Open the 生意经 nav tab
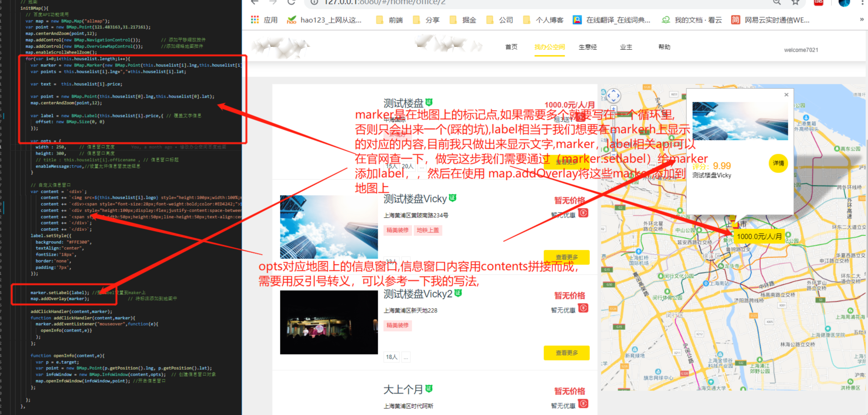Viewport: 868px width, 415px height. click(x=588, y=47)
